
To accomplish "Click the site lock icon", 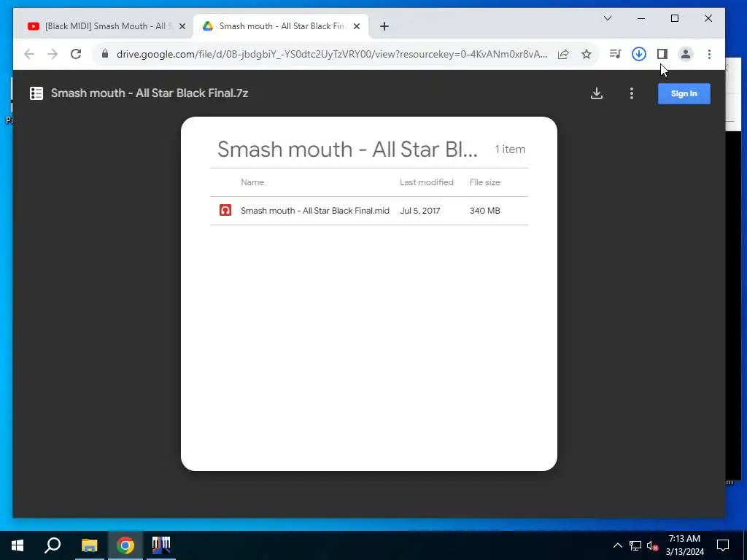I will point(105,54).
